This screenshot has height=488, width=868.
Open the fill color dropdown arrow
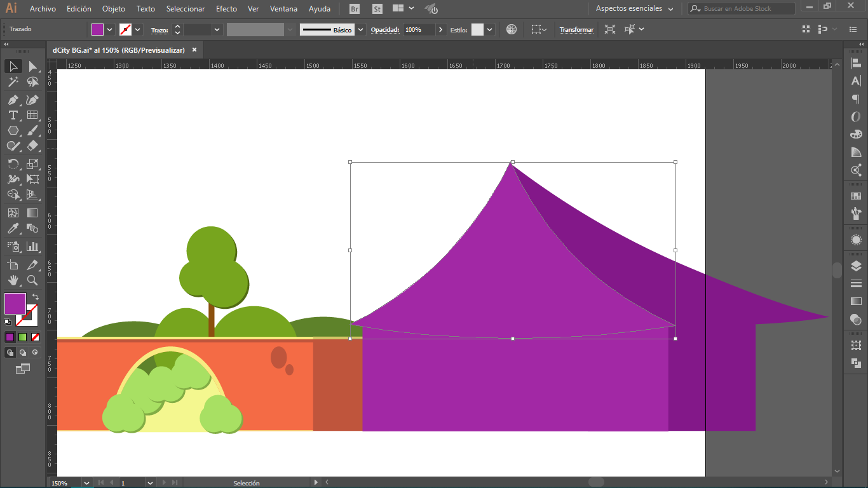pos(110,29)
